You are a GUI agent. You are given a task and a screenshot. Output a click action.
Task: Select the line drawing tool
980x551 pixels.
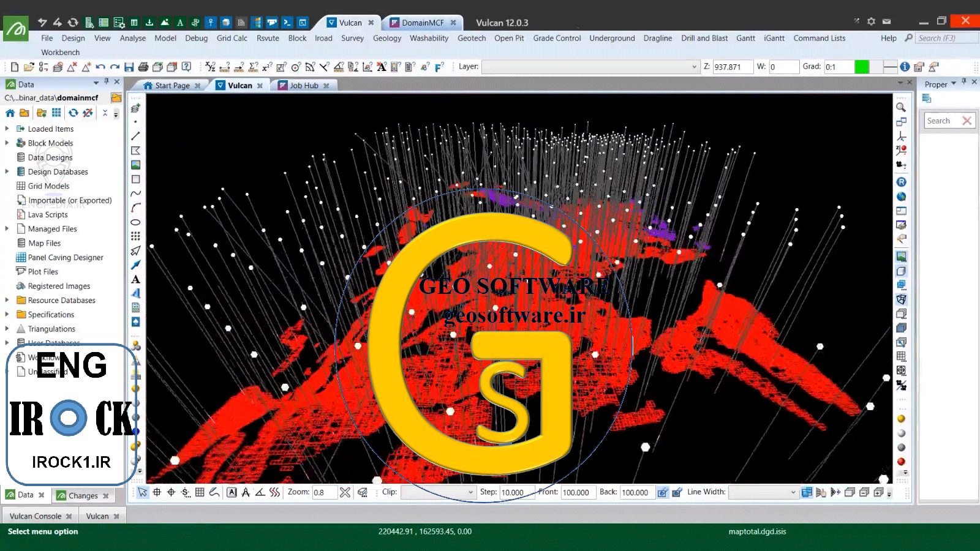click(136, 136)
